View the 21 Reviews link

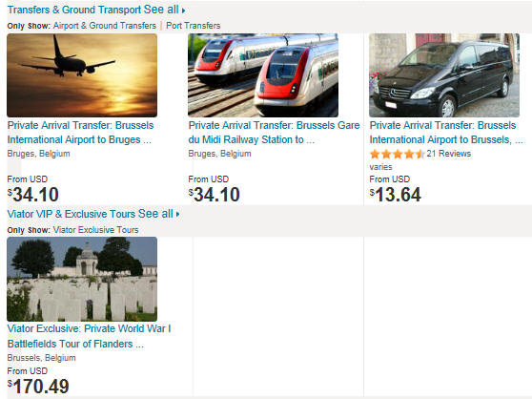[448, 154]
